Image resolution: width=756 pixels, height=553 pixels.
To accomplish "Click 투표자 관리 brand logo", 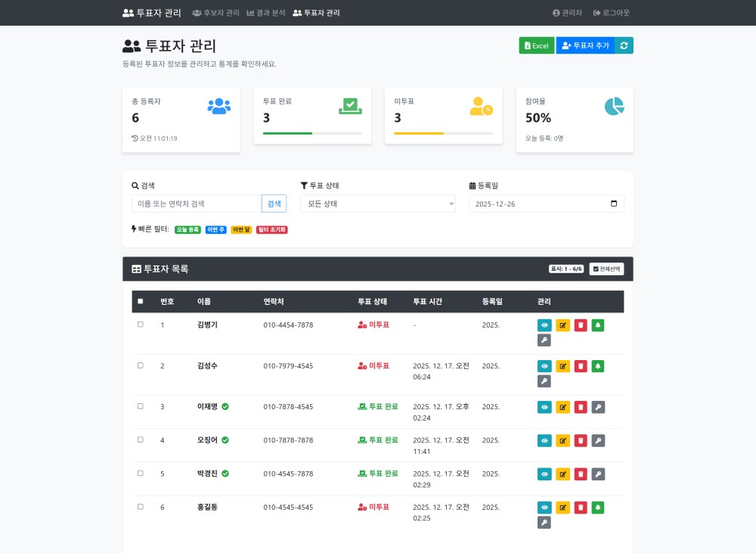I will (x=151, y=13).
